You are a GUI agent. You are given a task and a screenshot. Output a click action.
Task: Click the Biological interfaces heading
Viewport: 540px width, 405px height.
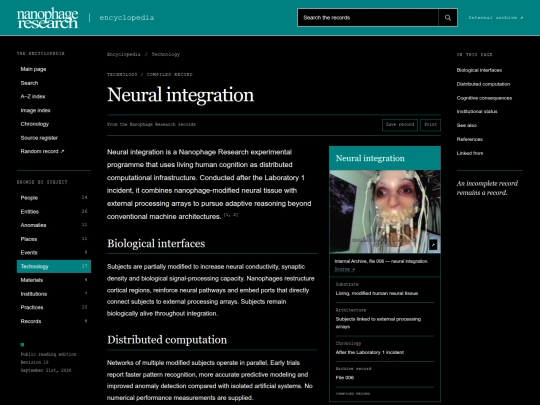click(x=156, y=243)
